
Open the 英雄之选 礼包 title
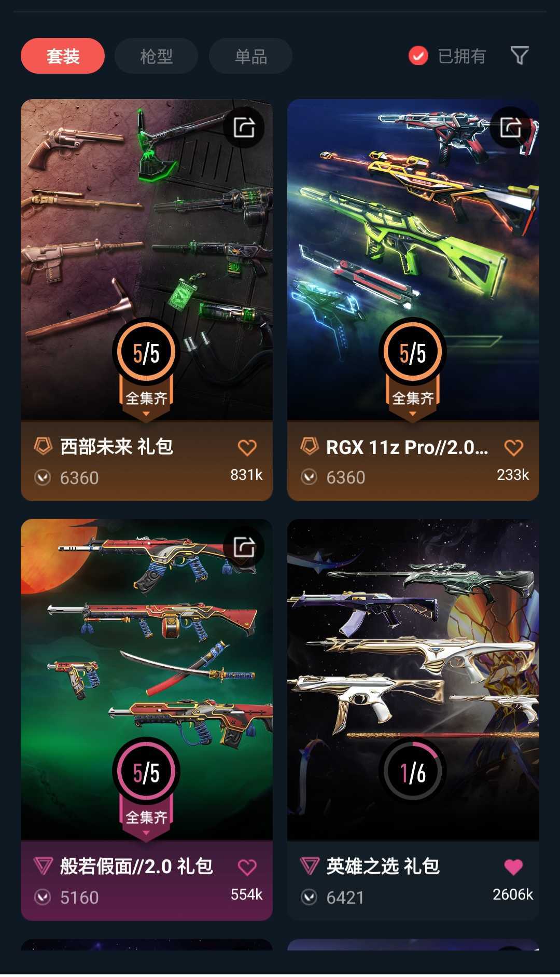[x=383, y=866]
